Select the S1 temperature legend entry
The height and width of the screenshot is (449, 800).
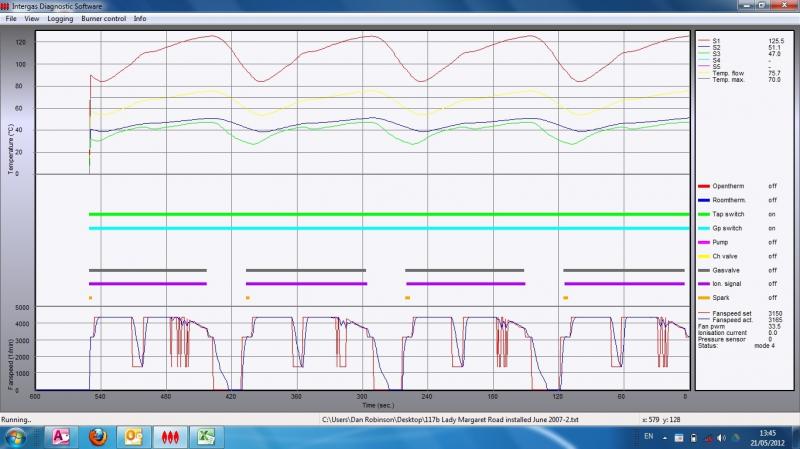pyautogui.click(x=716, y=40)
